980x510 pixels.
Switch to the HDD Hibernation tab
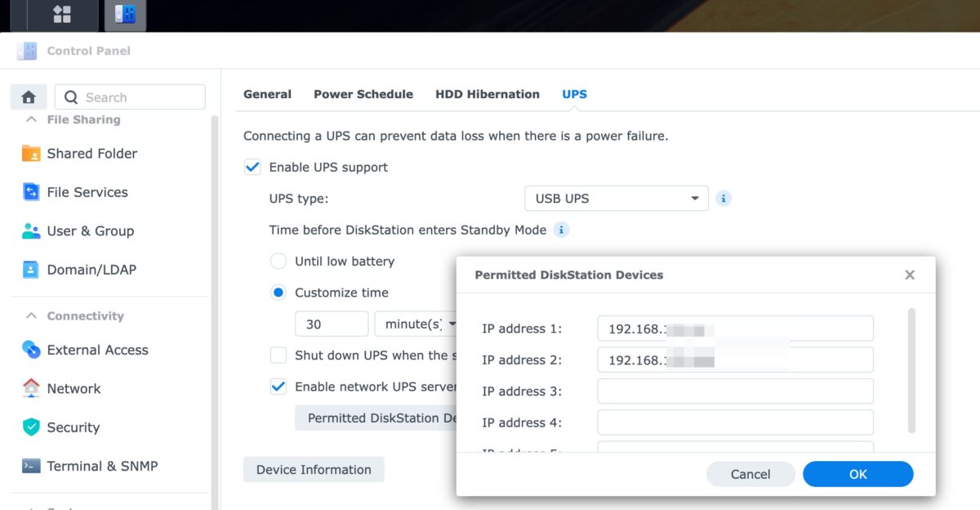point(487,94)
